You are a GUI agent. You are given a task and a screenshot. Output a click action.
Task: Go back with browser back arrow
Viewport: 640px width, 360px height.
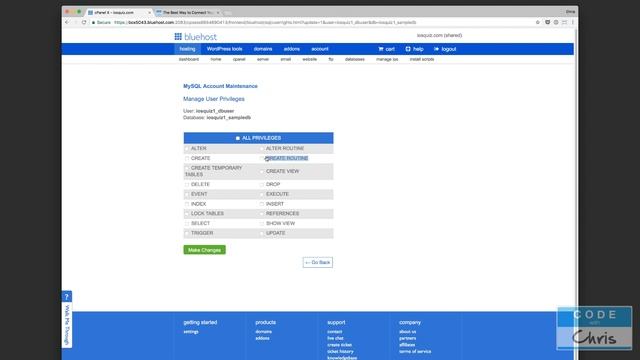pos(67,22)
